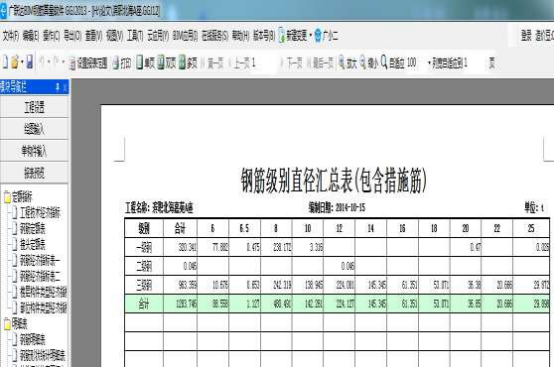Open the 文件(F) menu
The height and width of the screenshot is (368, 554).
tap(11, 35)
